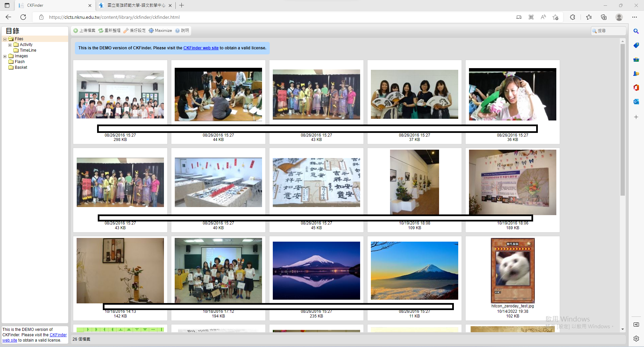The height and width of the screenshot is (347, 644).
Task: Open tab actions menu icon
Action: click(7, 5)
